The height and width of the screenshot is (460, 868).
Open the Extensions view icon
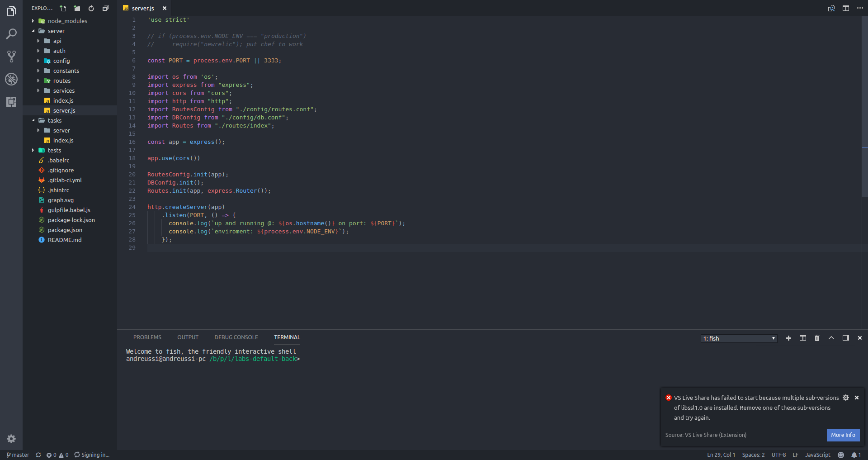(x=11, y=102)
